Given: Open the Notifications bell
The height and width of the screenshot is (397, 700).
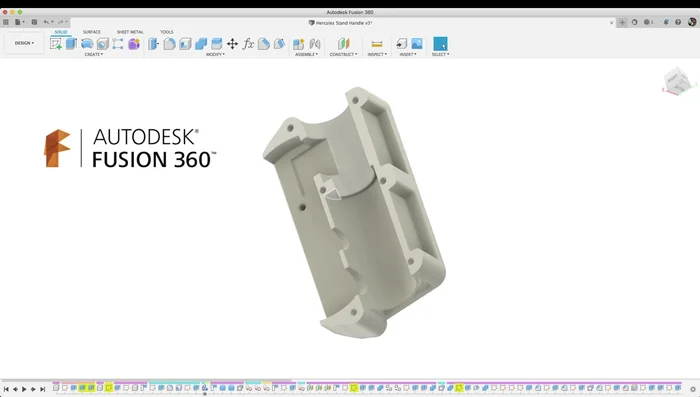Looking at the screenshot, I should (666, 22).
